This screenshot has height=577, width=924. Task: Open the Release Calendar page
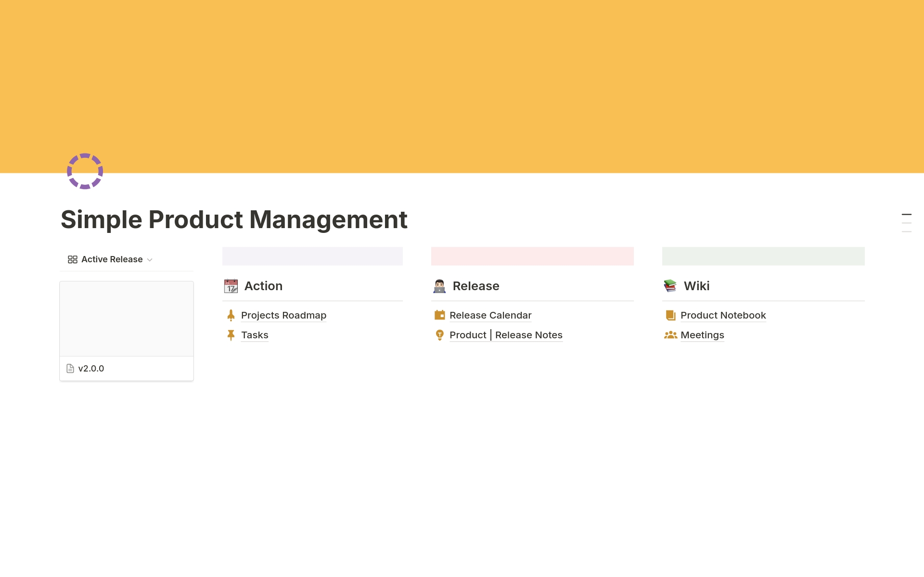[490, 315]
